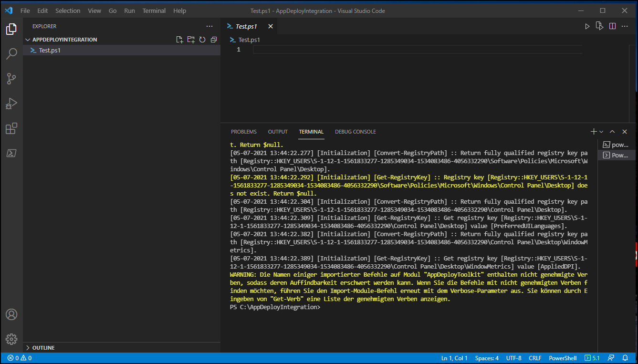Viewport: 638px width, 364px height.
Task: Toggle split editor layout
Action: click(x=612, y=26)
